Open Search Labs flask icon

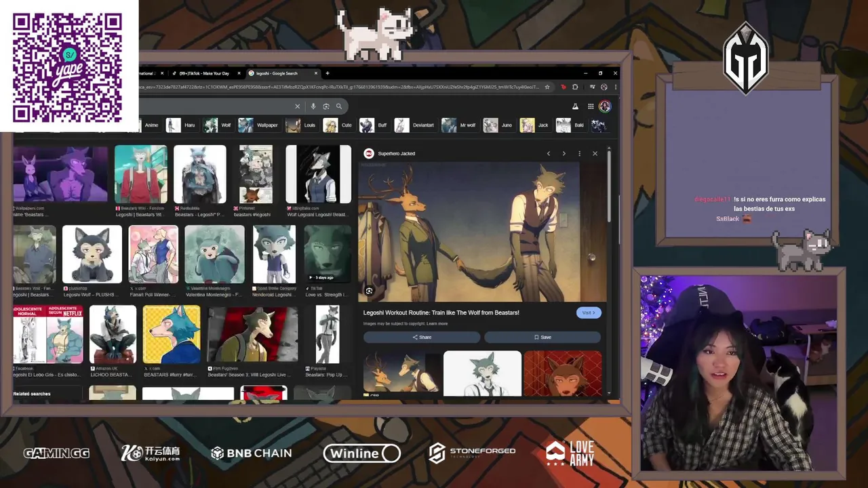(575, 106)
